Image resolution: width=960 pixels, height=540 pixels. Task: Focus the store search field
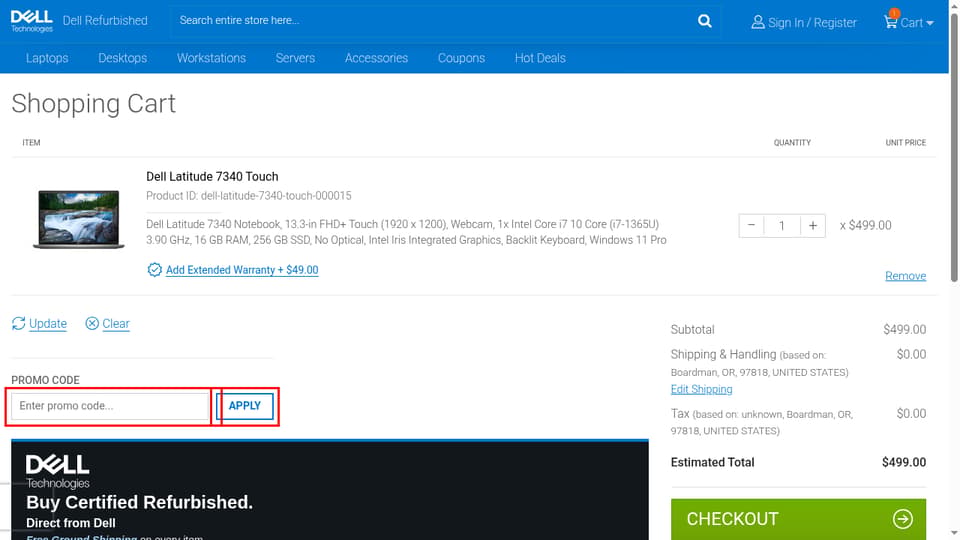pyautogui.click(x=433, y=21)
